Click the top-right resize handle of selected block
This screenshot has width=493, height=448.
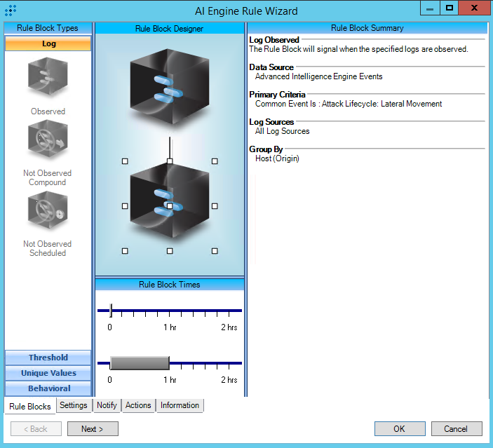click(215, 161)
